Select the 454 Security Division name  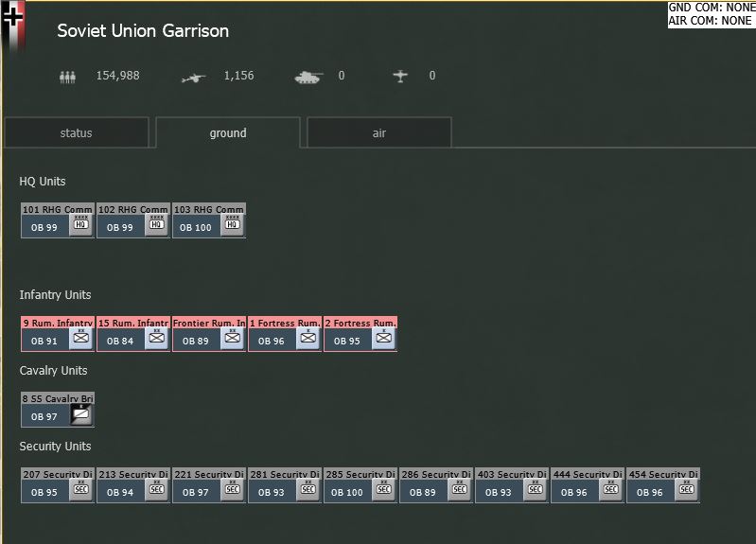663,474
